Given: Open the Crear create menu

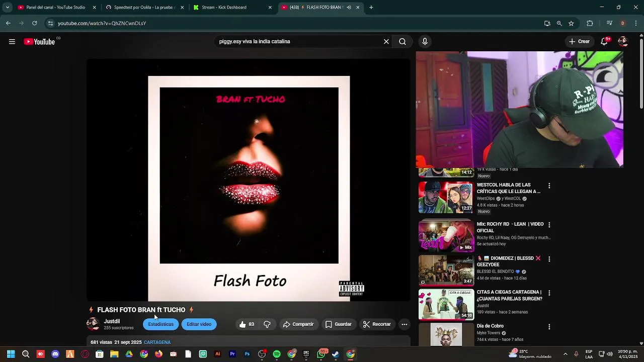Looking at the screenshot, I should click(579, 42).
